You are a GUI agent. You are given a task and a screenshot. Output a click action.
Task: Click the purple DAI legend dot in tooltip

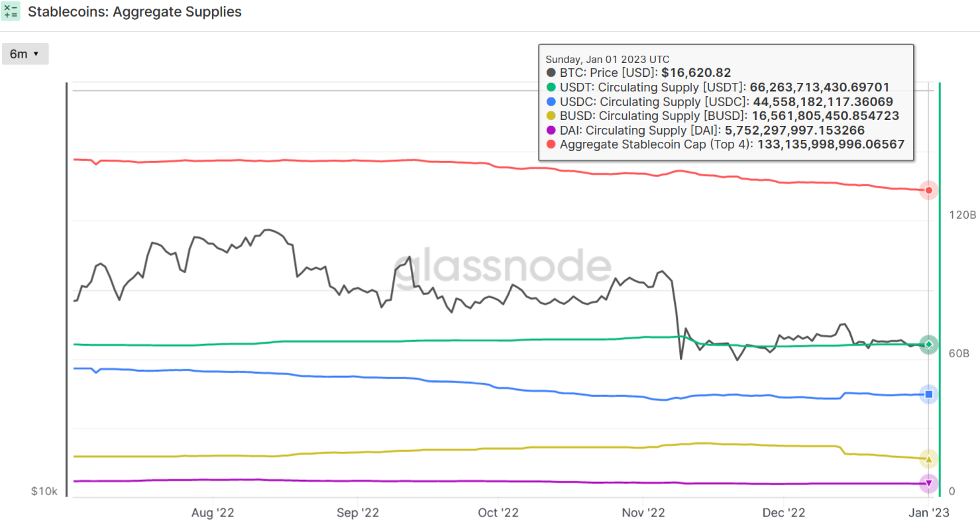(551, 130)
